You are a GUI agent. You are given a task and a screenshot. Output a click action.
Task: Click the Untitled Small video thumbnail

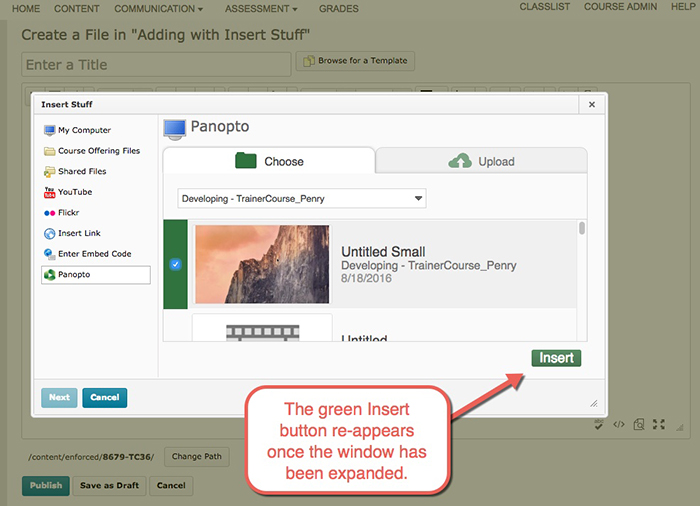tap(262, 264)
